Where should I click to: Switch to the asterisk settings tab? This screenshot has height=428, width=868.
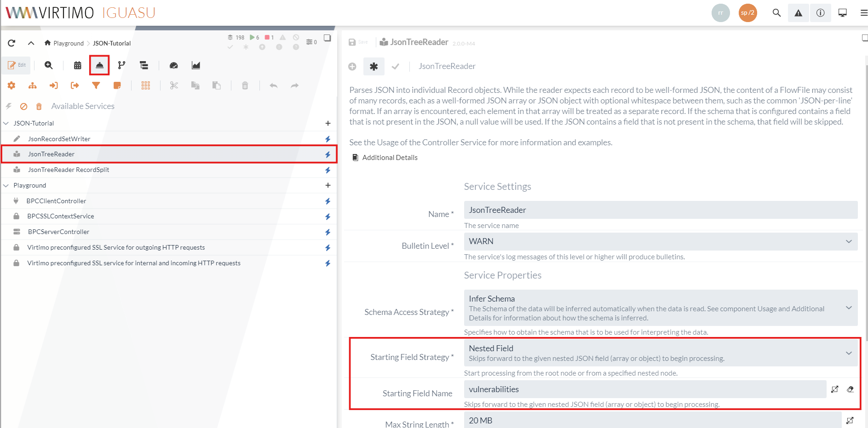(x=374, y=67)
